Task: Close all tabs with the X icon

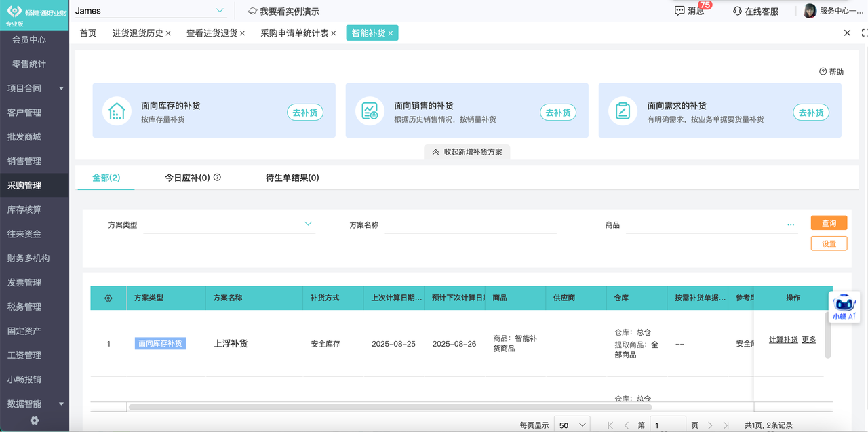Action: tap(847, 33)
